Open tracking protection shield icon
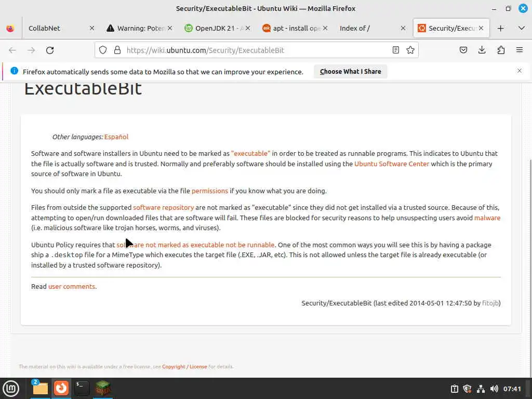 103,50
